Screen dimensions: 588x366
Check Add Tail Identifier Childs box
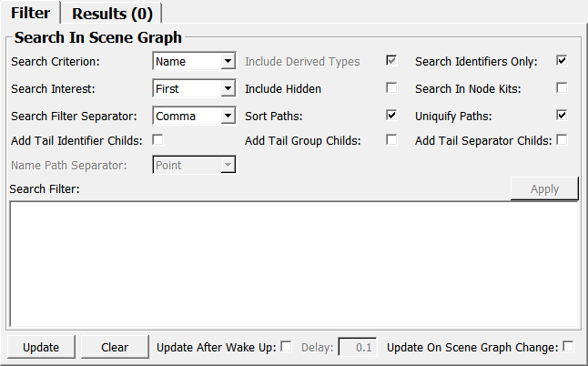tap(157, 139)
